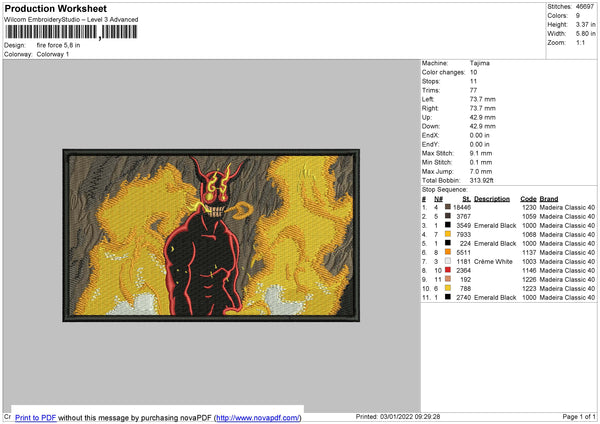
Task: Click the St. column header
Action: click(x=466, y=198)
